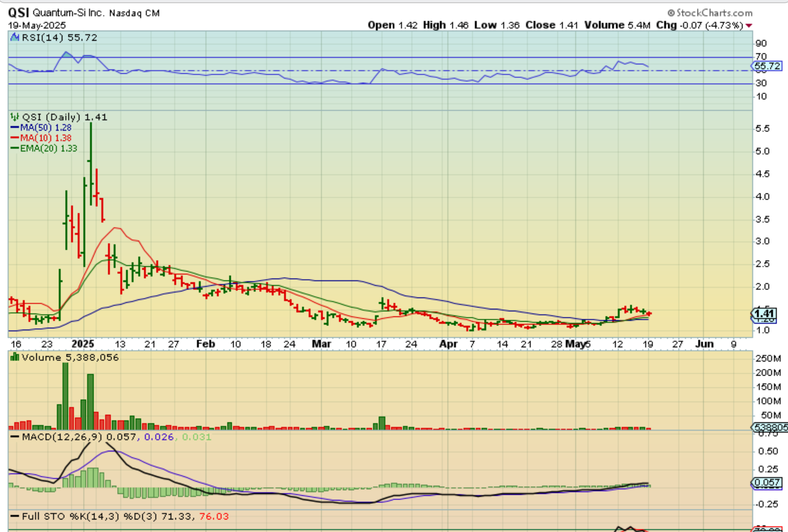Click the Jun label on date axis

[x=704, y=344]
